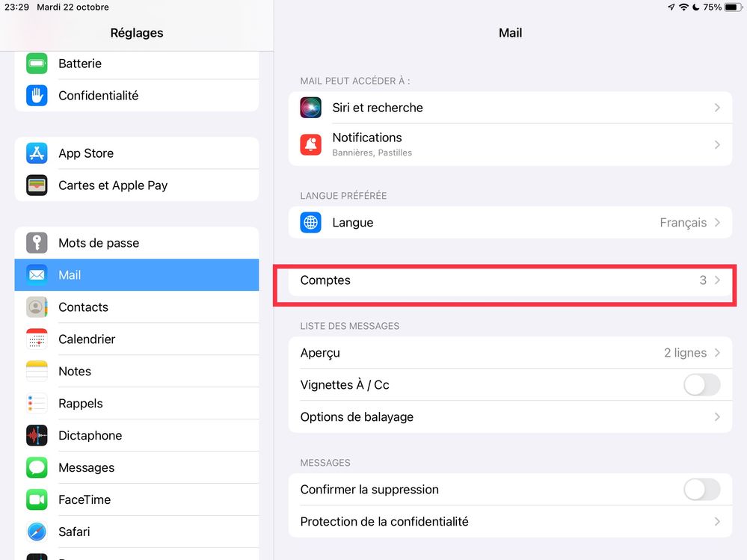Tap the Mail envelope icon in sidebar
Viewport: 747px width, 560px height.
(37, 274)
